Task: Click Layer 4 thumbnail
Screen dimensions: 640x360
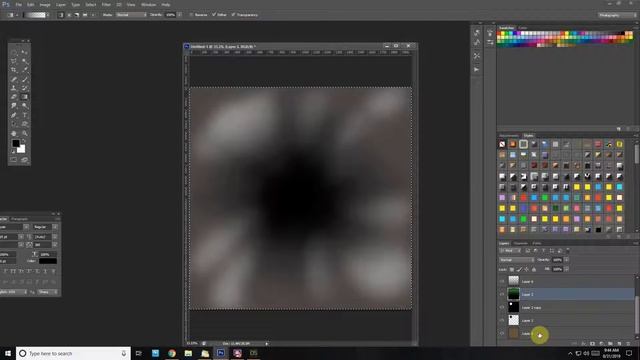Action: [513, 281]
